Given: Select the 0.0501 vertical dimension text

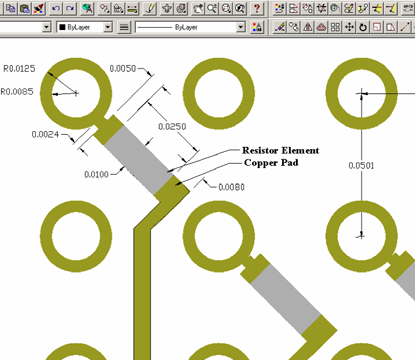Looking at the screenshot, I should [361, 166].
